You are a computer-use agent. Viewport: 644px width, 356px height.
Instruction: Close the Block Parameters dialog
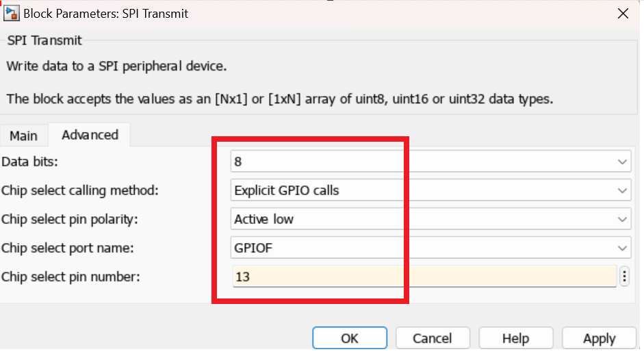(x=623, y=13)
